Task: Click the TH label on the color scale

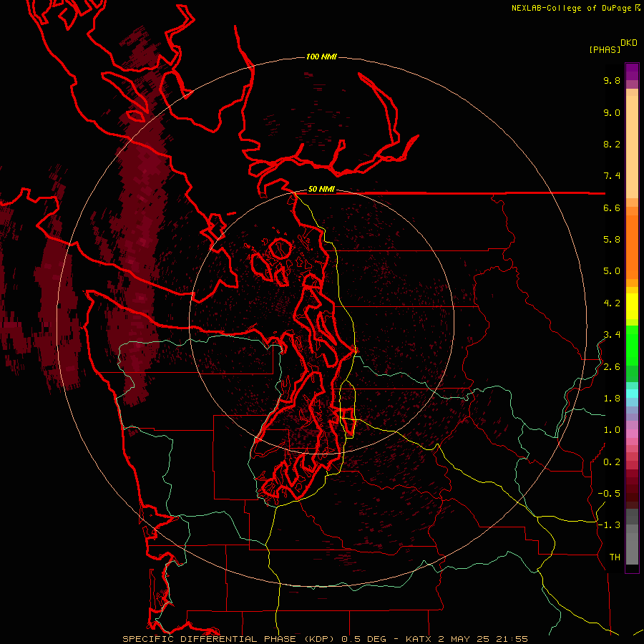Action: [615, 557]
